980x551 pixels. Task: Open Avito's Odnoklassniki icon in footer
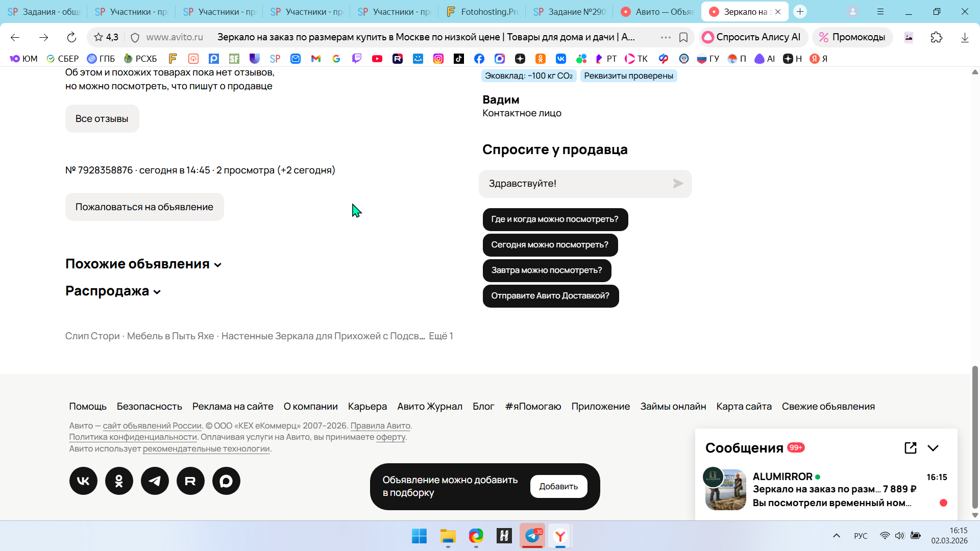click(119, 481)
